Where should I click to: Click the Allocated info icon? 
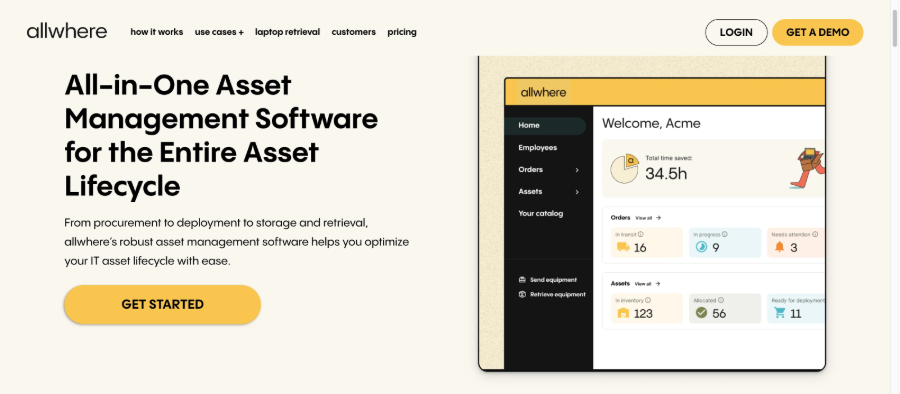pyautogui.click(x=721, y=300)
